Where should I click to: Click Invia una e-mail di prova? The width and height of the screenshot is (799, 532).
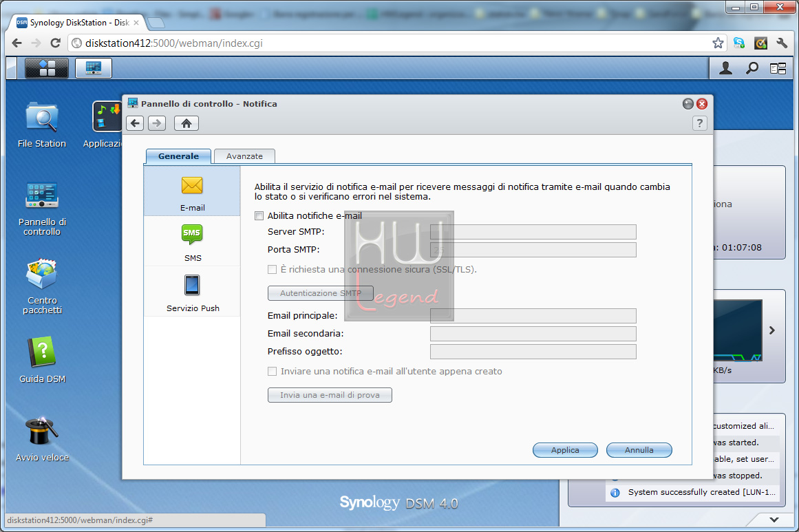pyautogui.click(x=330, y=396)
